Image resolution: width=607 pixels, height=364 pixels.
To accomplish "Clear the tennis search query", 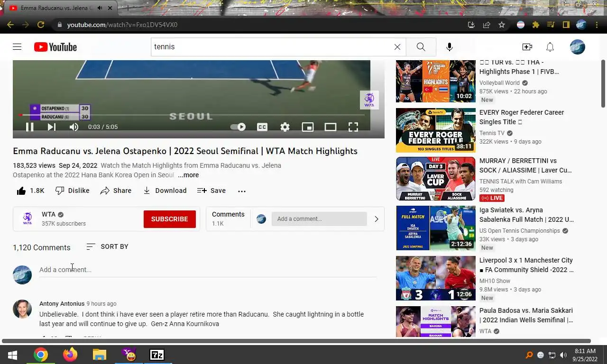I will click(397, 47).
